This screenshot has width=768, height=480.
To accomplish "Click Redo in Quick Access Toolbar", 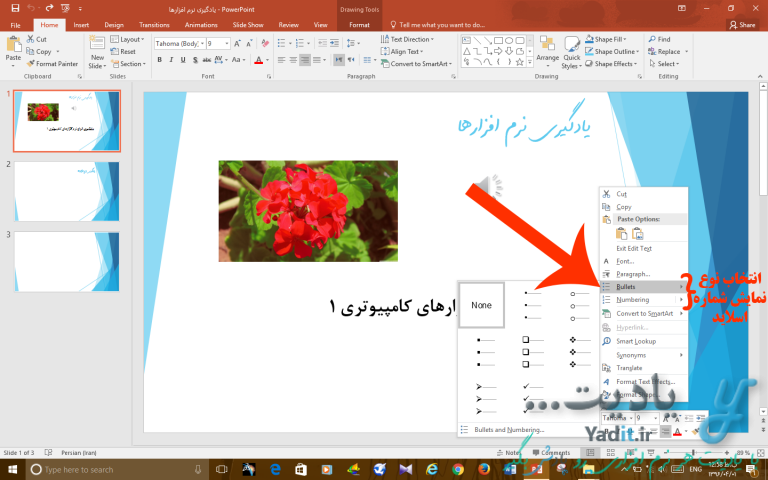I will [49, 8].
